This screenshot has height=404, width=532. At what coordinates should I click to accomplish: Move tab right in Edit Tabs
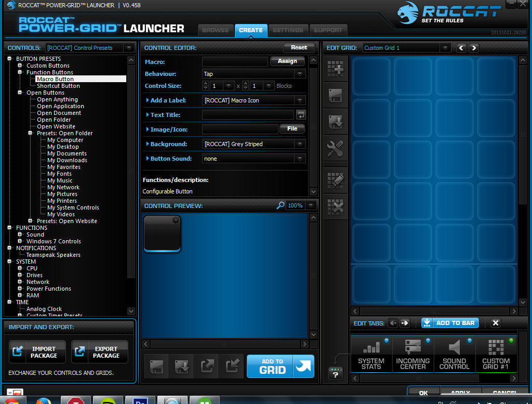(x=405, y=323)
